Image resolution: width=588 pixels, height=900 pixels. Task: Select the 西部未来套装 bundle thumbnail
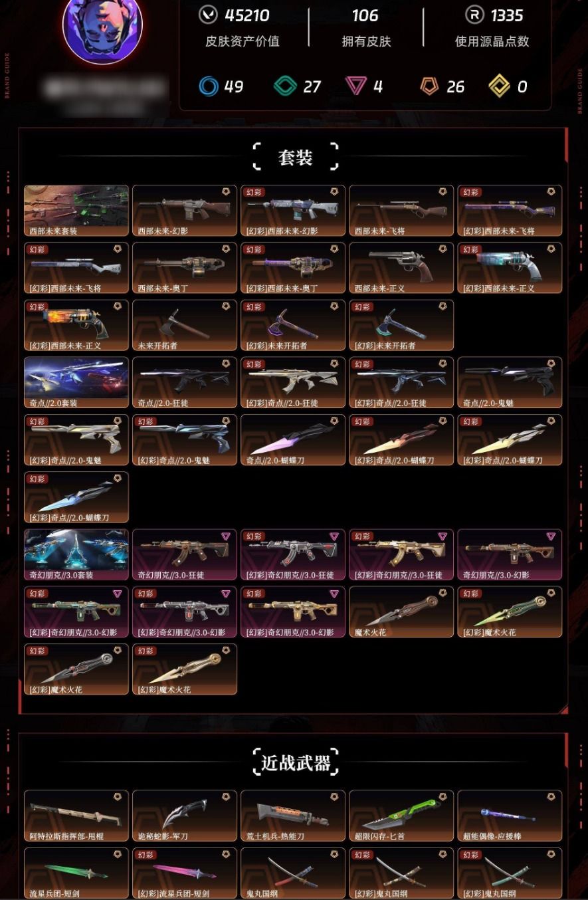[76, 211]
